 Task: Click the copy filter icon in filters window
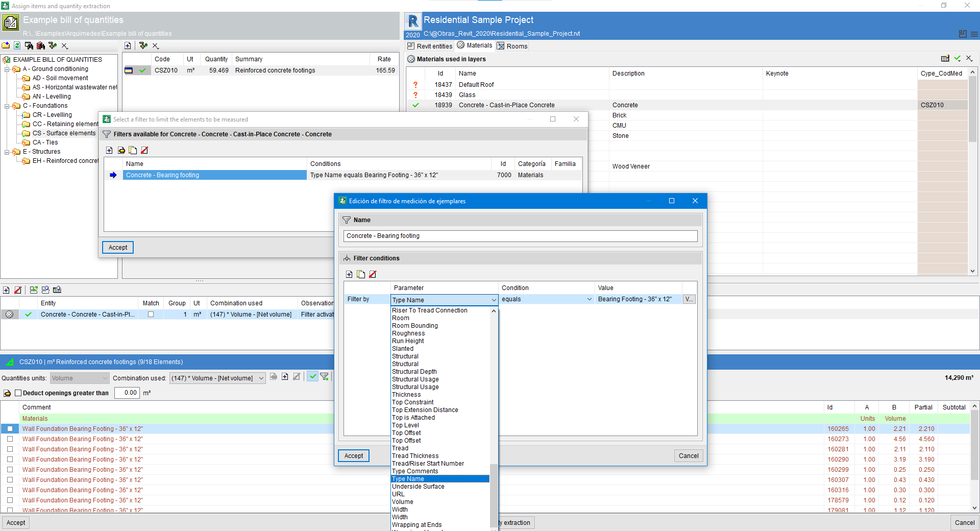[x=133, y=150]
